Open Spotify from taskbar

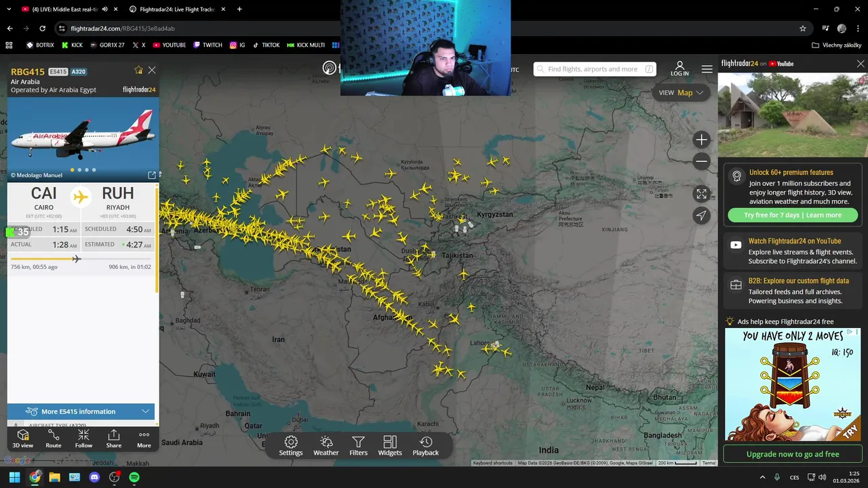tap(134, 477)
